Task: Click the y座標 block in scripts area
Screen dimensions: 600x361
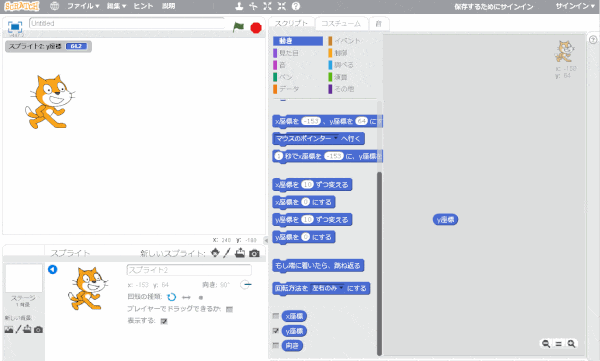Action: click(445, 220)
